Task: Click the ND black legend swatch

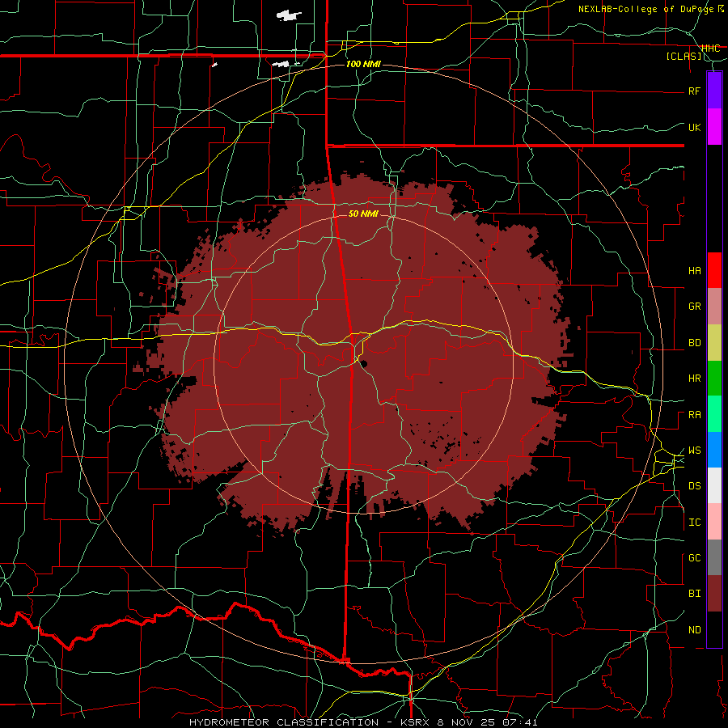Action: coord(714,629)
